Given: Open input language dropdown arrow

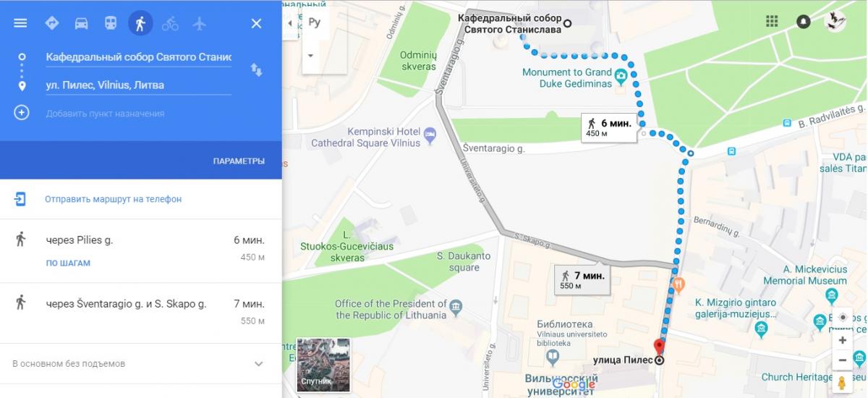Looking at the screenshot, I should click(311, 55).
